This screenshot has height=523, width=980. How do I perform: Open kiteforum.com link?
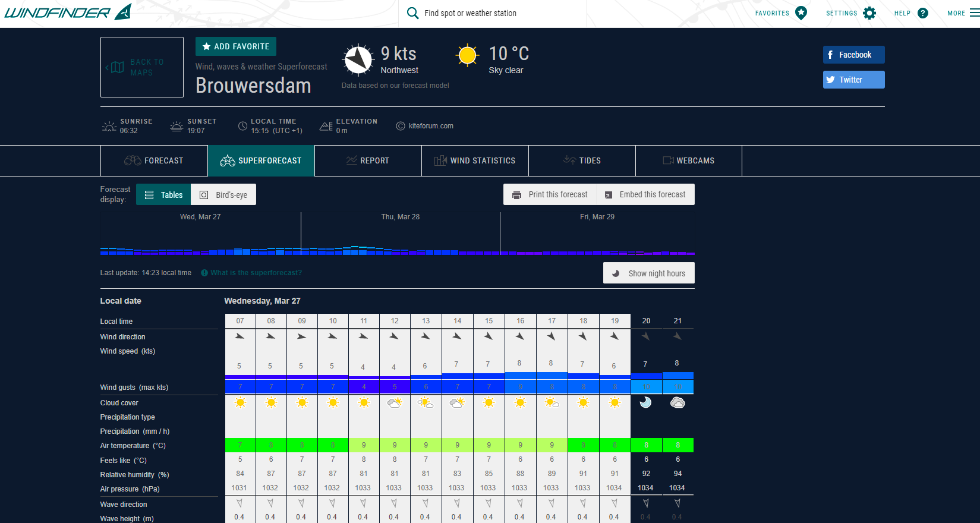coord(430,126)
